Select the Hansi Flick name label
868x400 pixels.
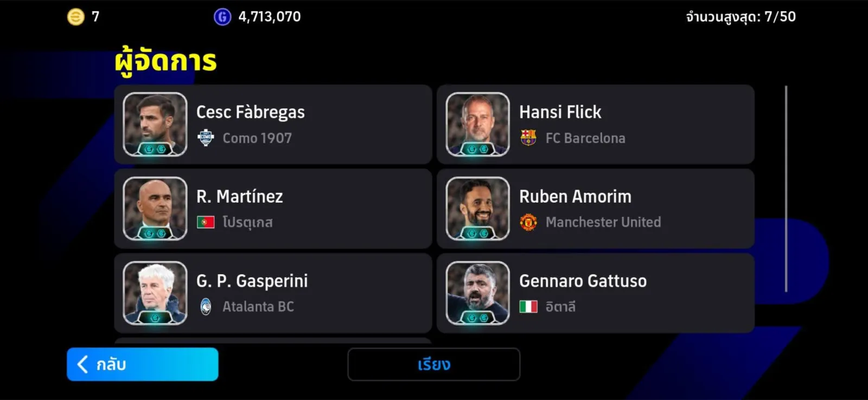[x=560, y=112]
